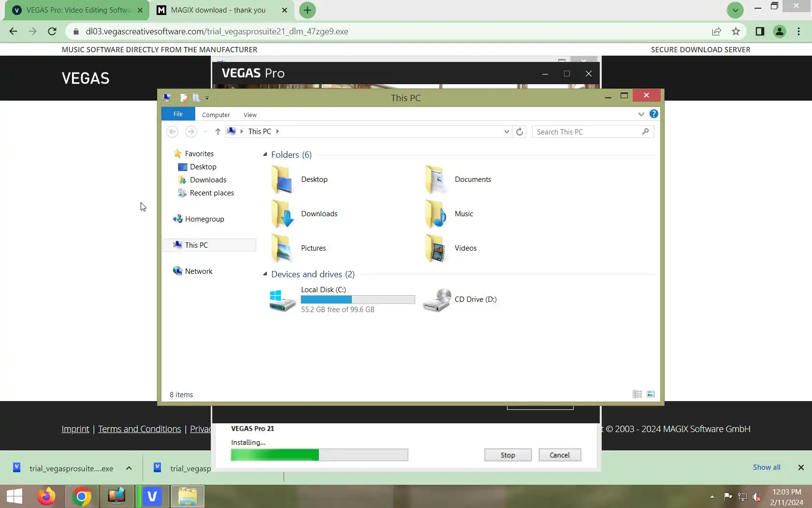Click the Explorer back arrow

(173, 132)
